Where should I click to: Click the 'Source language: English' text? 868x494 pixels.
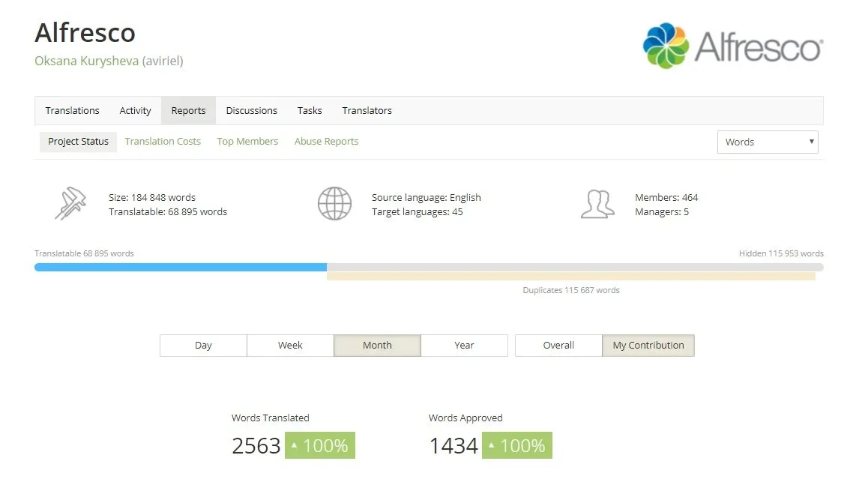point(427,198)
